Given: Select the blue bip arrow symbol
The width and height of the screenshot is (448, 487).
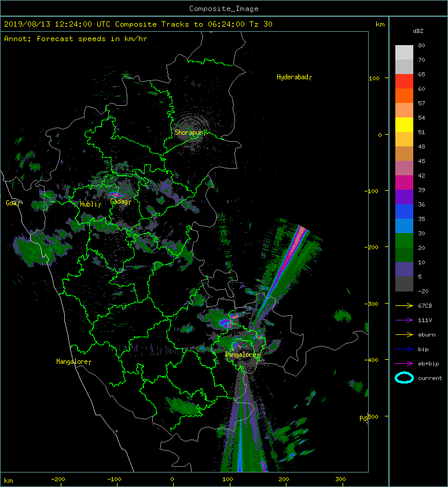Looking at the screenshot, I should 404,349.
